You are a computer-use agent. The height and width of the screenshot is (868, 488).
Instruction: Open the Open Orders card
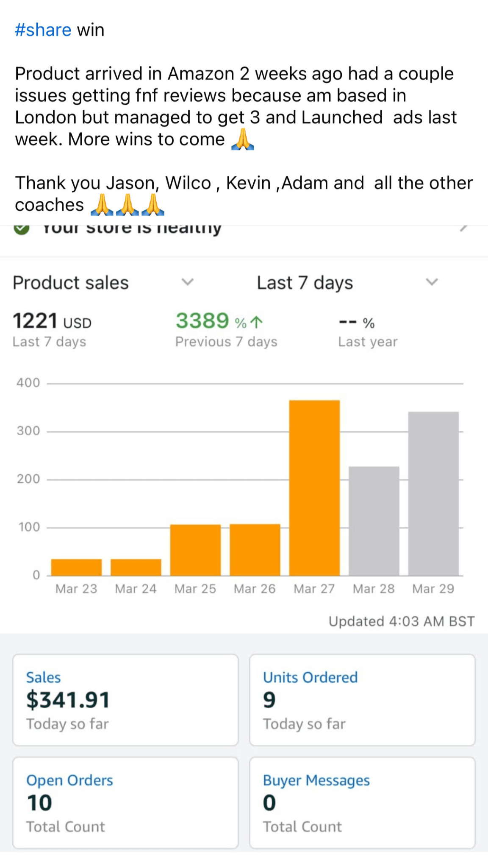tap(125, 803)
